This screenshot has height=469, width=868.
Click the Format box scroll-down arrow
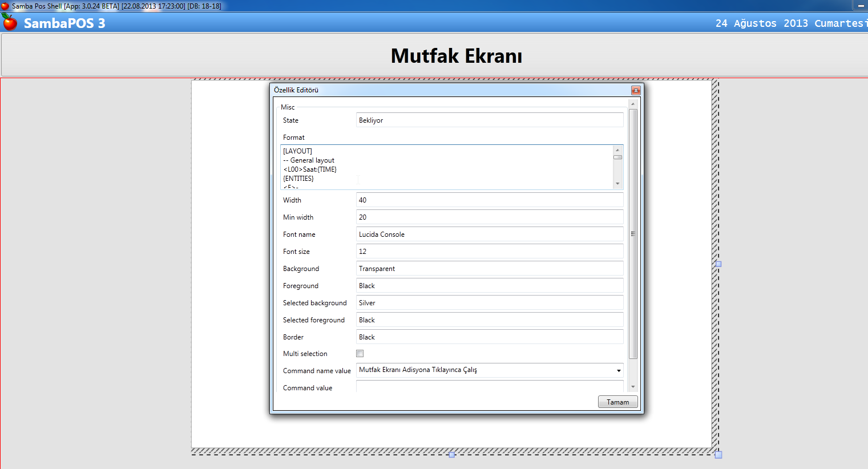pyautogui.click(x=617, y=184)
